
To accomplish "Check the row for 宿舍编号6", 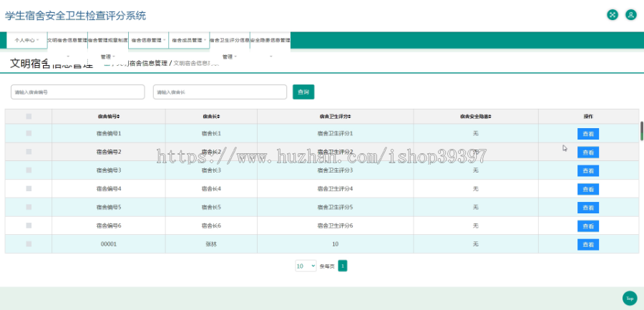I will [x=29, y=226].
